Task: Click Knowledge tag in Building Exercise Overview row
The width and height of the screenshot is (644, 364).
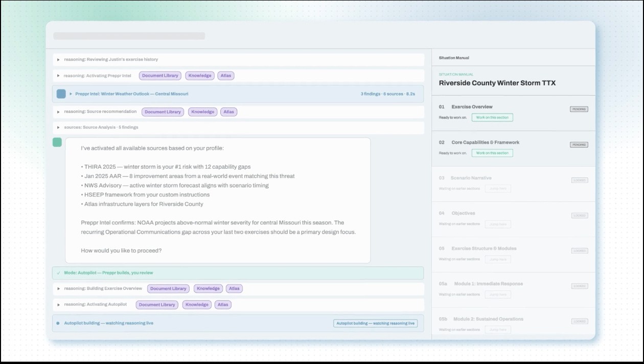Action: click(208, 289)
